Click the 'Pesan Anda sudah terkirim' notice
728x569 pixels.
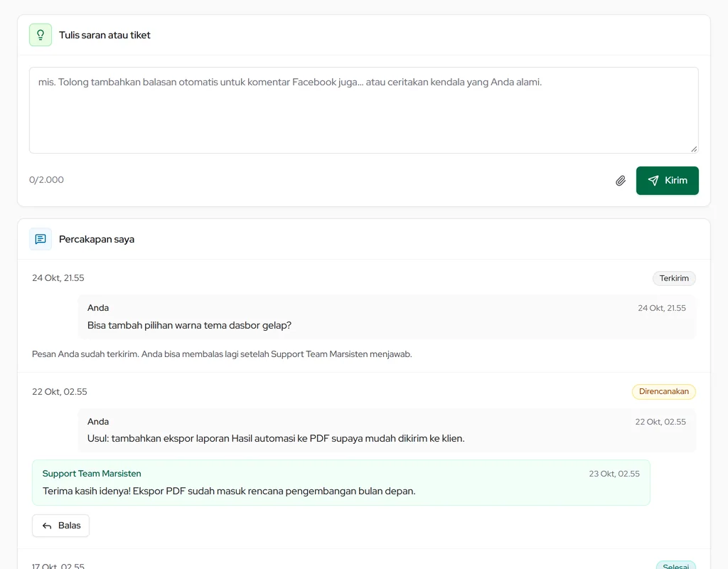click(x=222, y=354)
